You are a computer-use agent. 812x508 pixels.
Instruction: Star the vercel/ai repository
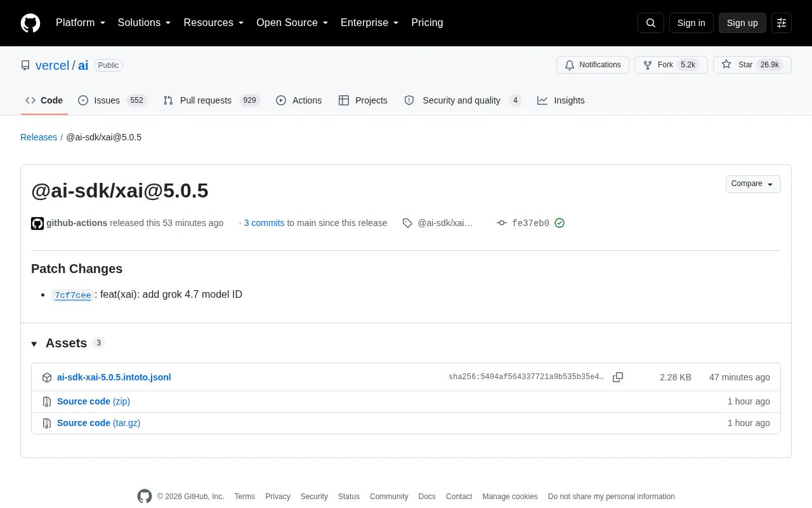pyautogui.click(x=752, y=65)
